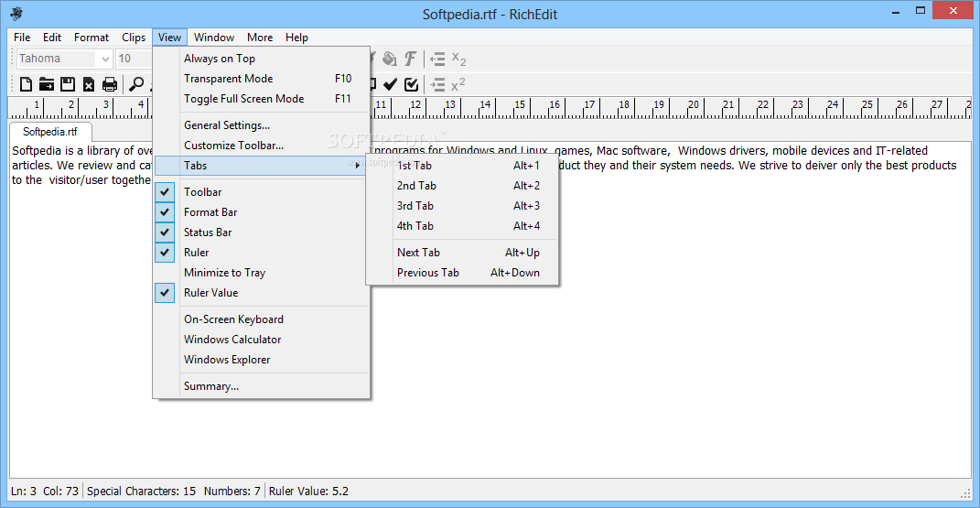
Task: Save the file using the floppy disk icon
Action: (68, 84)
